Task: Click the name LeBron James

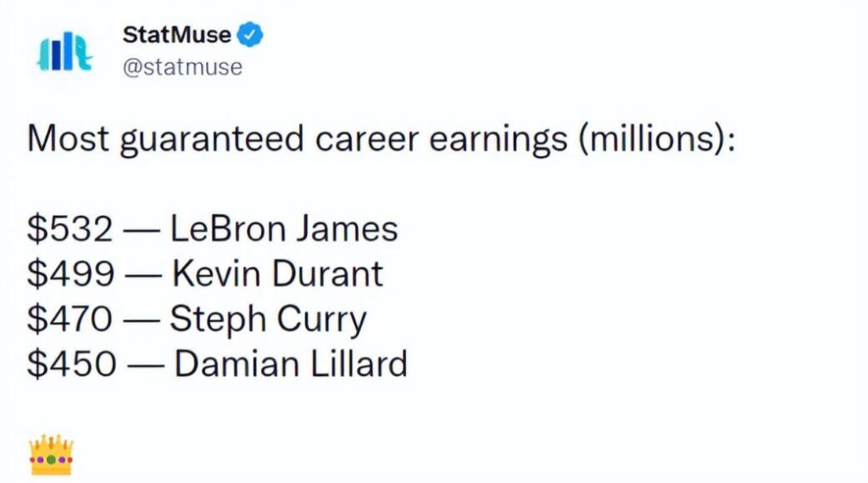Action: point(284,229)
